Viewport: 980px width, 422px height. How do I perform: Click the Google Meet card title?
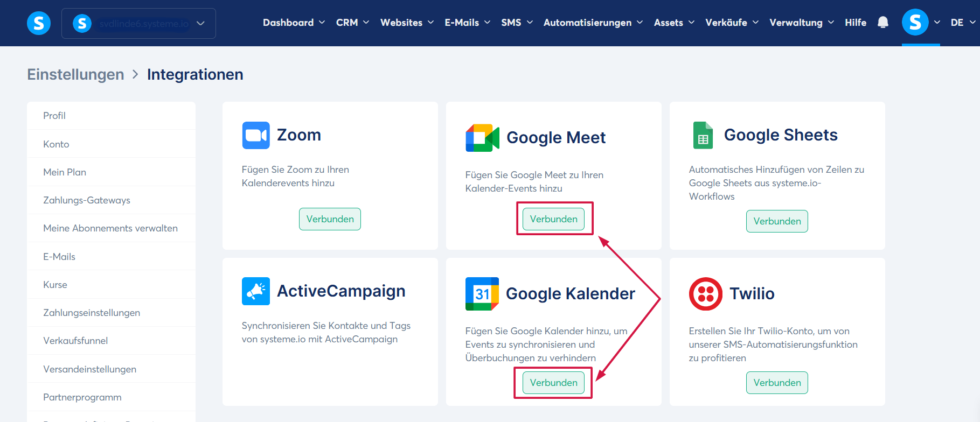pyautogui.click(x=556, y=138)
